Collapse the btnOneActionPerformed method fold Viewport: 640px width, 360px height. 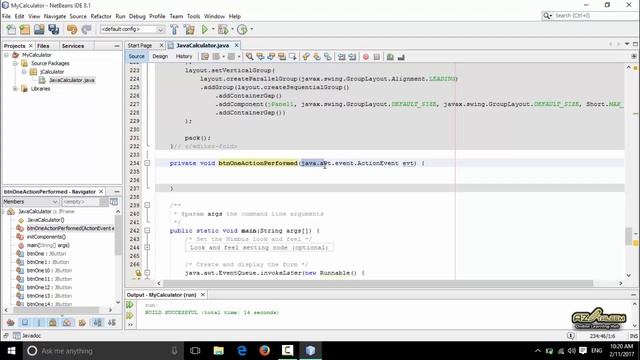147,163
